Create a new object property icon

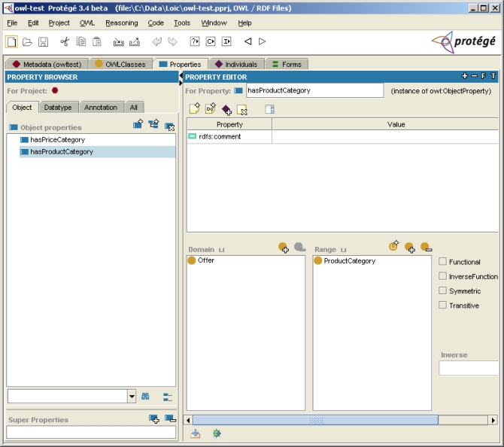click(x=138, y=124)
